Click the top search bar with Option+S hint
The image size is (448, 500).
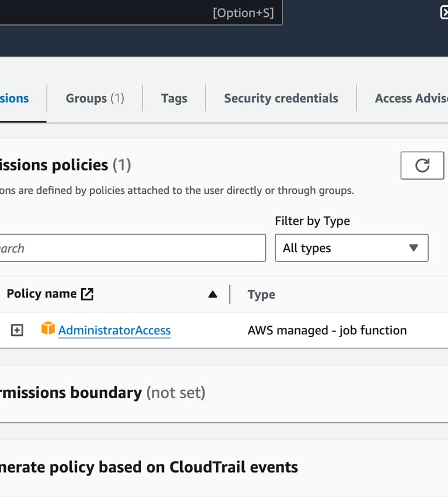pos(140,13)
